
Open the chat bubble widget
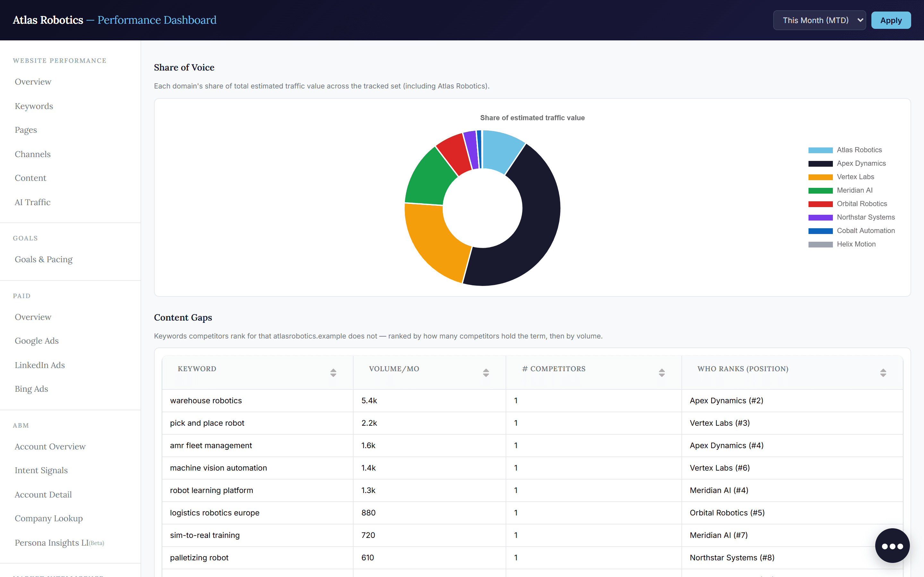[892, 546]
